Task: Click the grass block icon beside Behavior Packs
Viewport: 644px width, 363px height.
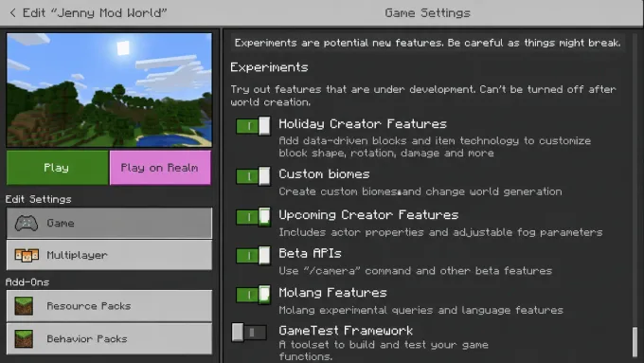Action: pyautogui.click(x=24, y=338)
